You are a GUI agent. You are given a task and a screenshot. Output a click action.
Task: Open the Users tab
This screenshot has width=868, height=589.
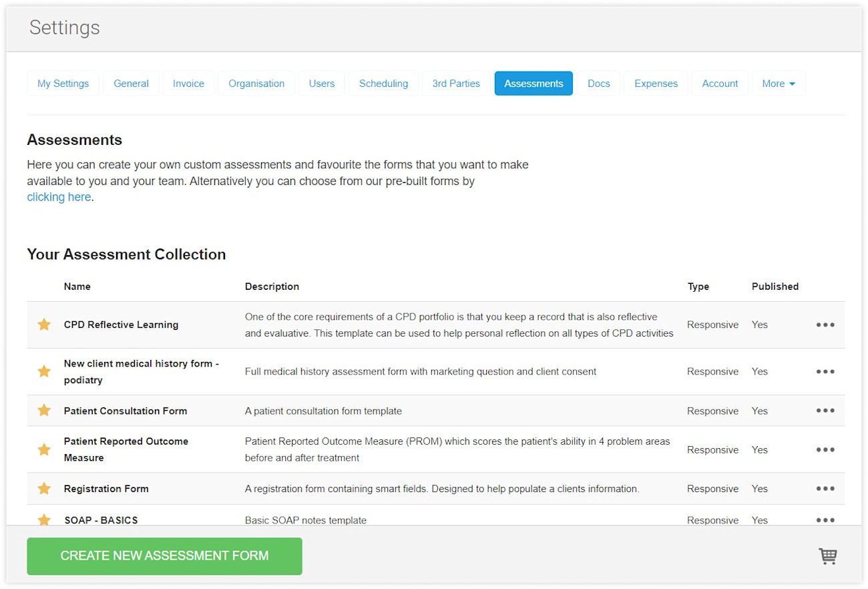coord(322,83)
